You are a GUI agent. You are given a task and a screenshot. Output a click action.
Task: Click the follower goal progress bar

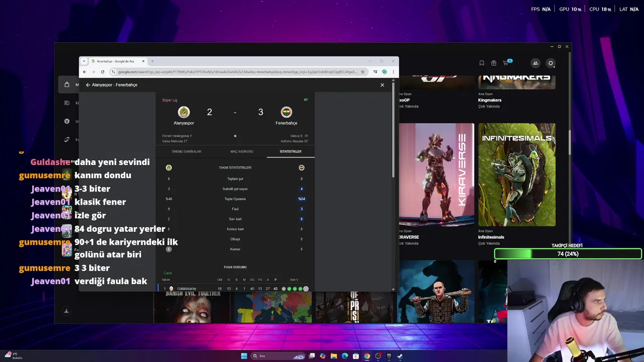tap(568, 254)
